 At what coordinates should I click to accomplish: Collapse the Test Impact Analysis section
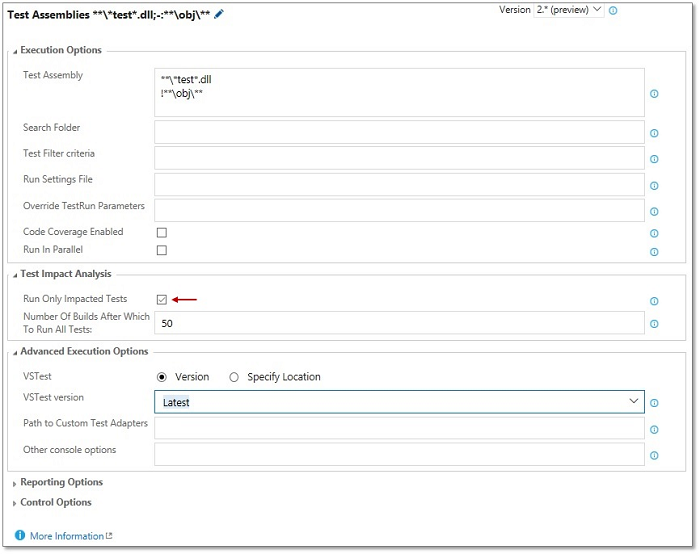tap(62, 274)
